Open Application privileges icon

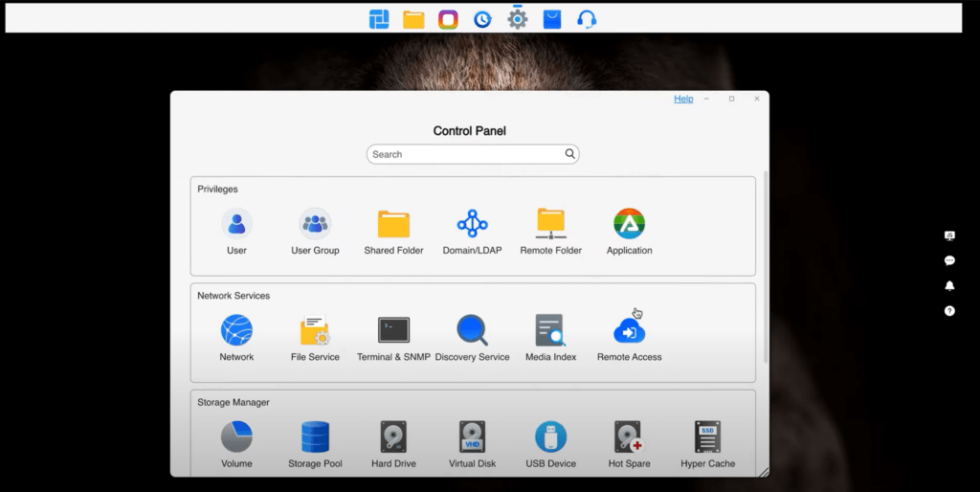point(629,224)
